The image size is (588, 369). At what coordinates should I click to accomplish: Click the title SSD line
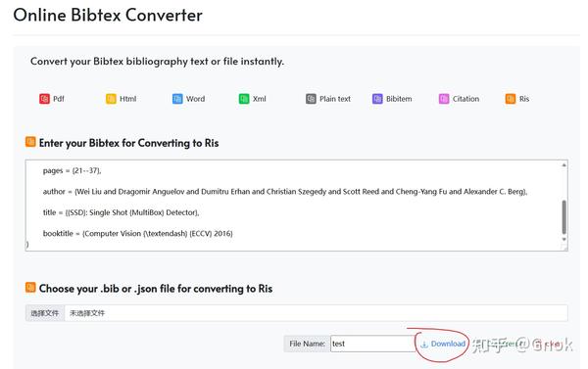click(x=121, y=212)
